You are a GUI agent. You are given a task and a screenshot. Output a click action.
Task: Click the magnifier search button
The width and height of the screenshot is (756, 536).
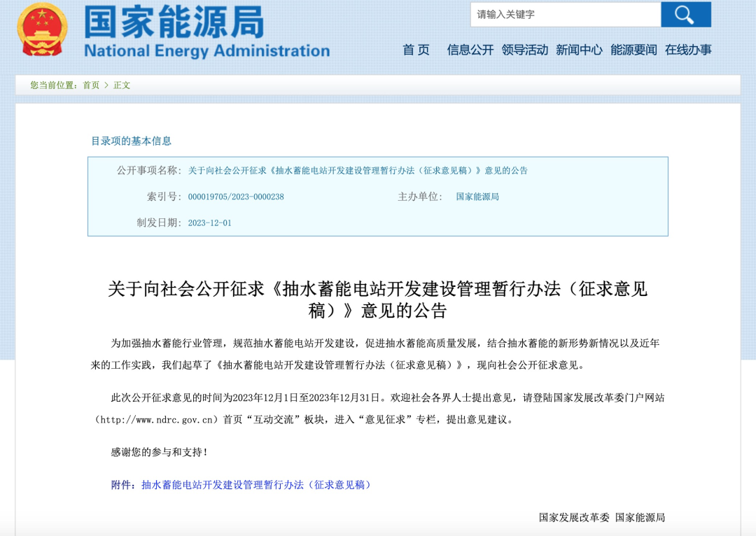click(x=685, y=15)
